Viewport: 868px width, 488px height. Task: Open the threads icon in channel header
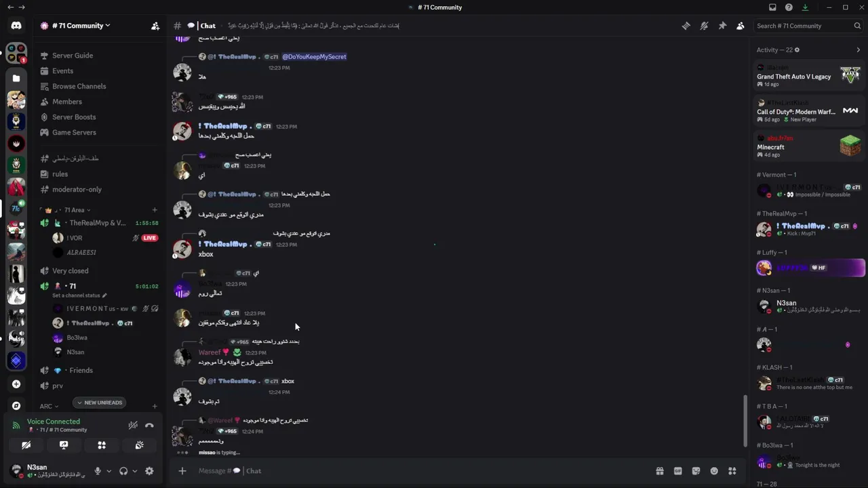point(686,26)
